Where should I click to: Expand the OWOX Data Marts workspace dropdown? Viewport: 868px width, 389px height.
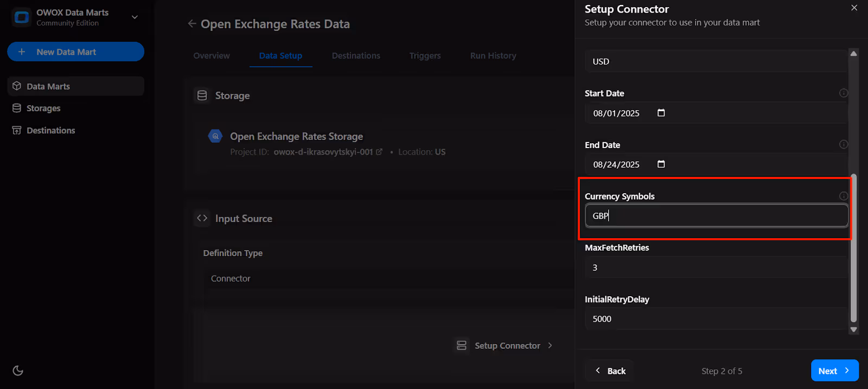tap(135, 17)
